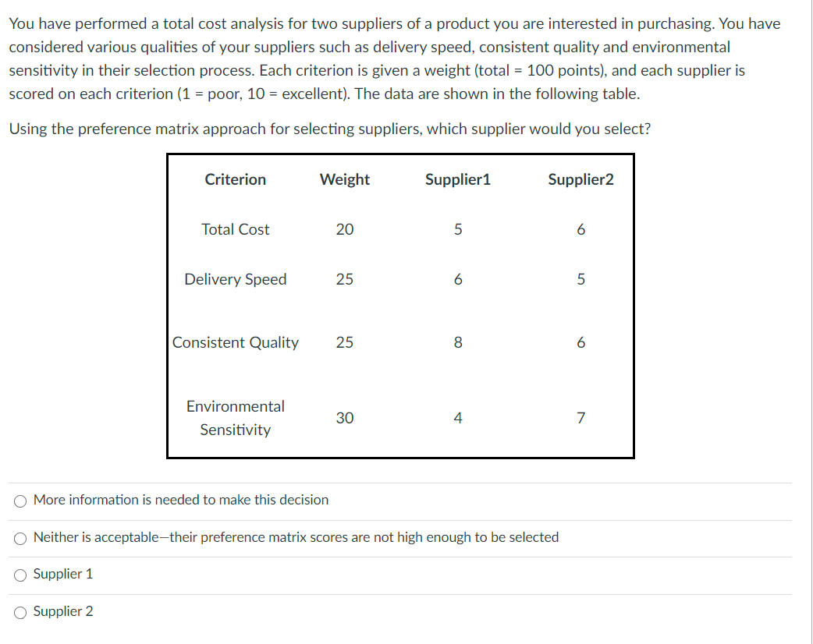Click the Supplier1 column header
Viewport: 813px width, 644px height.
pyautogui.click(x=458, y=179)
